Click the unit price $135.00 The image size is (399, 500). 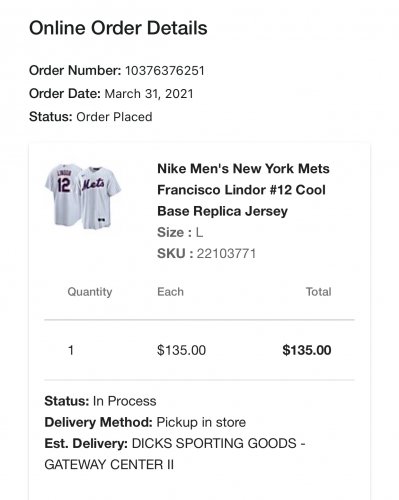tap(182, 350)
